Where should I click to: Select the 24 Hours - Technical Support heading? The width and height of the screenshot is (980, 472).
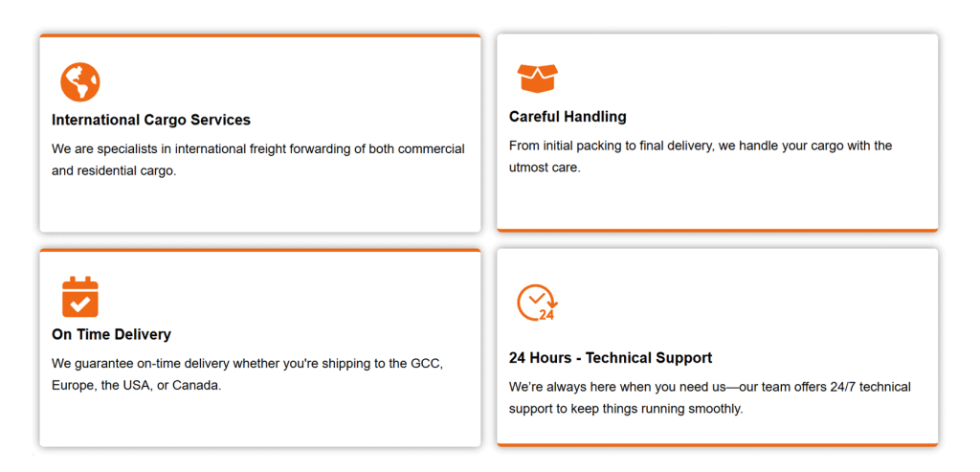[611, 358]
